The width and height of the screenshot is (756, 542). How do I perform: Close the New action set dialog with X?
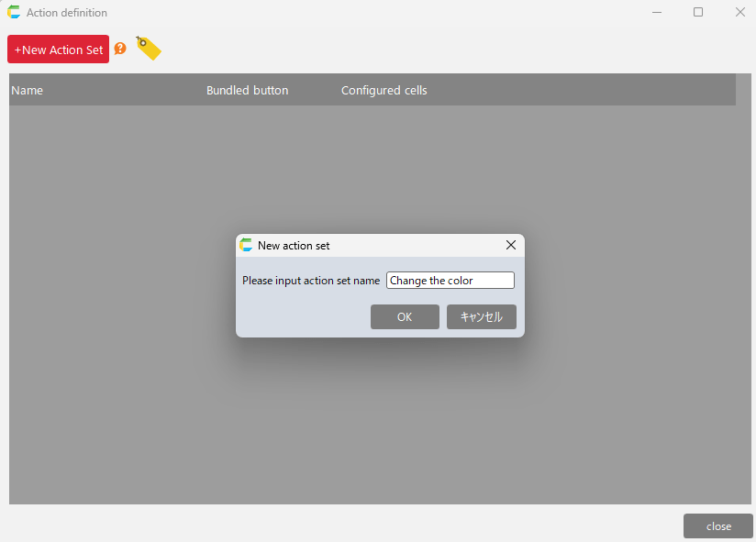[511, 245]
